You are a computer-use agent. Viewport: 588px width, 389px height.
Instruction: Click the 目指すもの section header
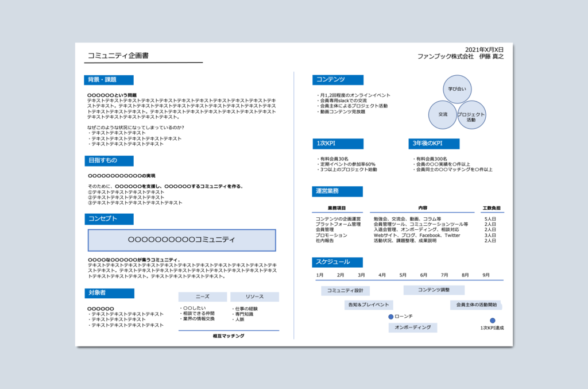(x=109, y=160)
